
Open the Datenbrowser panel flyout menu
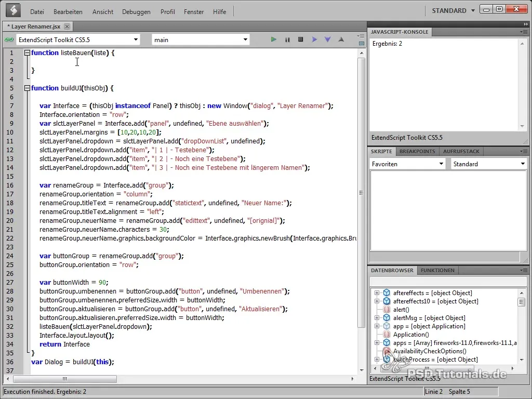(524, 270)
